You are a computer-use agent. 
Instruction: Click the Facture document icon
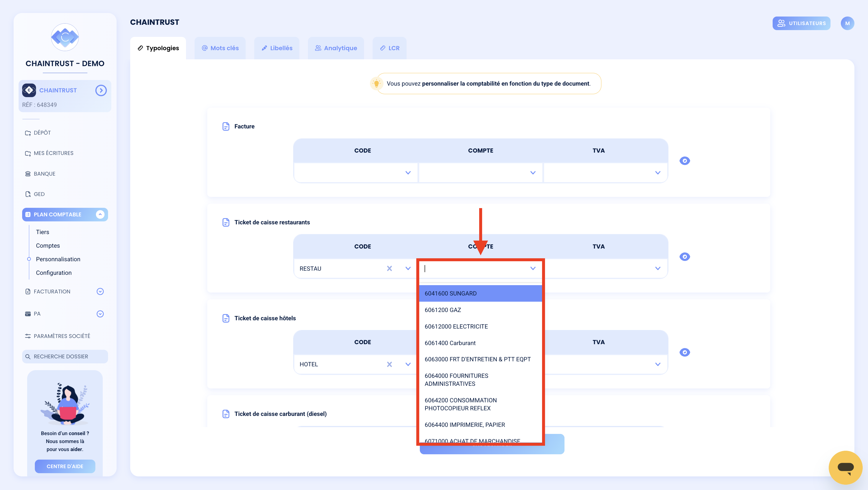226,126
